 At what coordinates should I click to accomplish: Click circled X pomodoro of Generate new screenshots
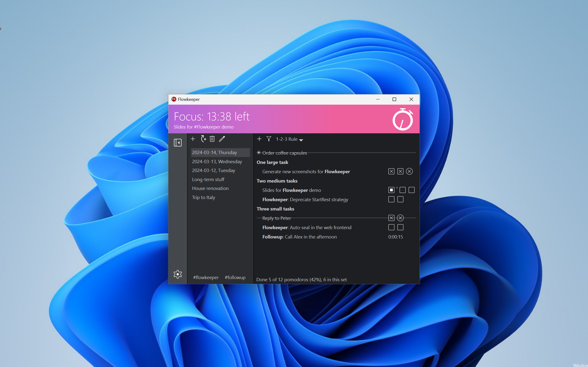tap(409, 171)
